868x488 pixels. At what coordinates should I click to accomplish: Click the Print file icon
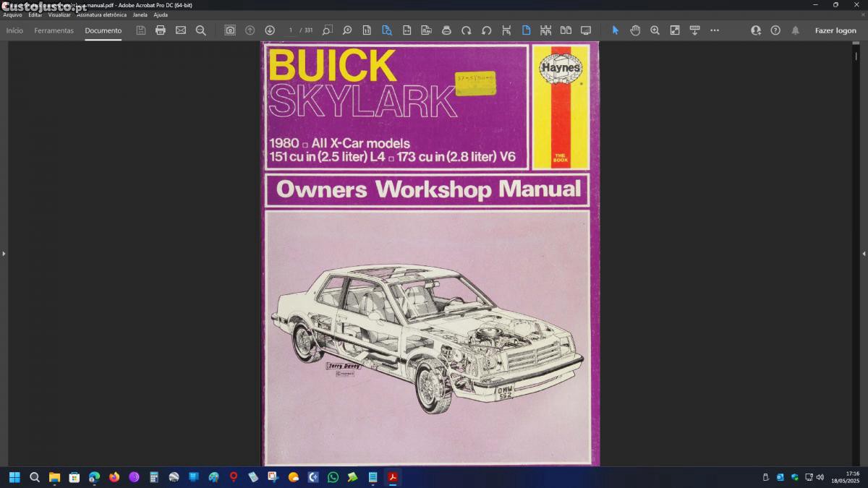161,30
